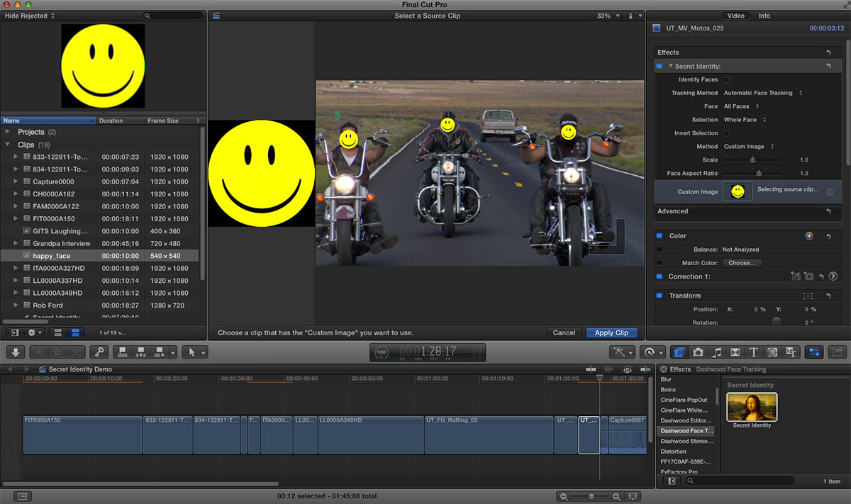The height and width of the screenshot is (504, 851).
Task: Open the Tracking Method dropdown
Action: pos(763,93)
